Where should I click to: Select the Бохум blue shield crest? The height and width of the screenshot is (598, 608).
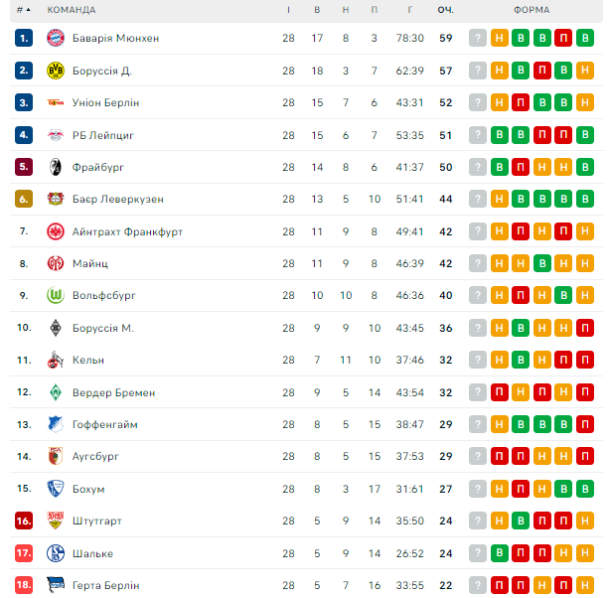55,489
